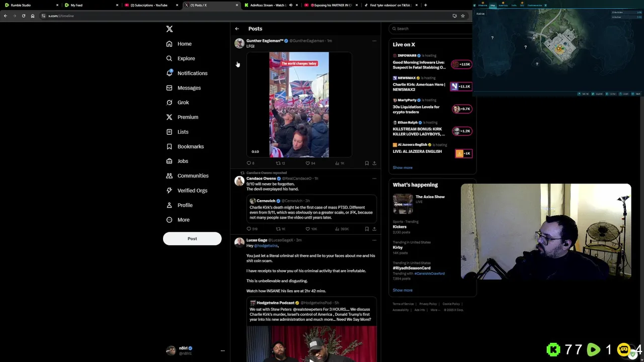Open Notifications in the sidebar
Viewport: 644px width, 362px height.
(187, 73)
